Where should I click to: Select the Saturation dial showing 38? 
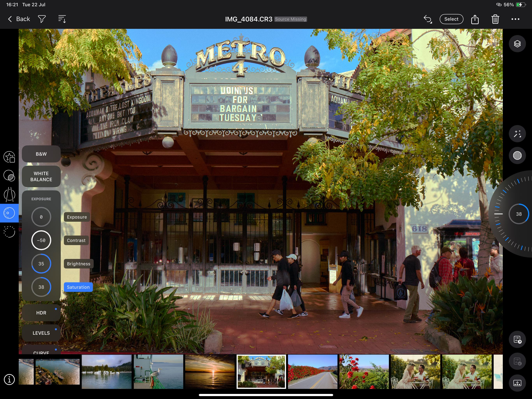(41, 287)
